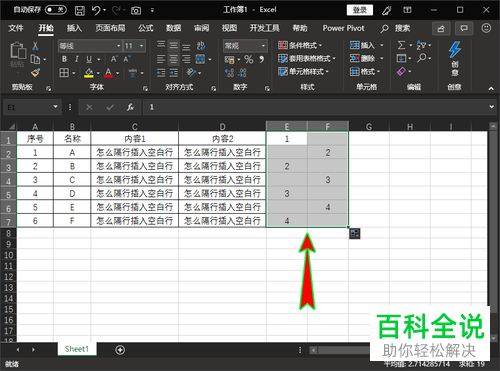500x371 pixels.
Task: Open the number format dropdown
Action: pos(263,46)
